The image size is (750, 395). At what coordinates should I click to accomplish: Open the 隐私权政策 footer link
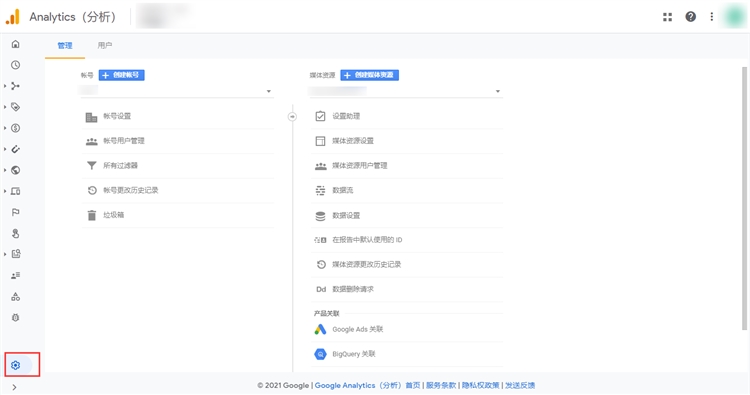pos(481,385)
